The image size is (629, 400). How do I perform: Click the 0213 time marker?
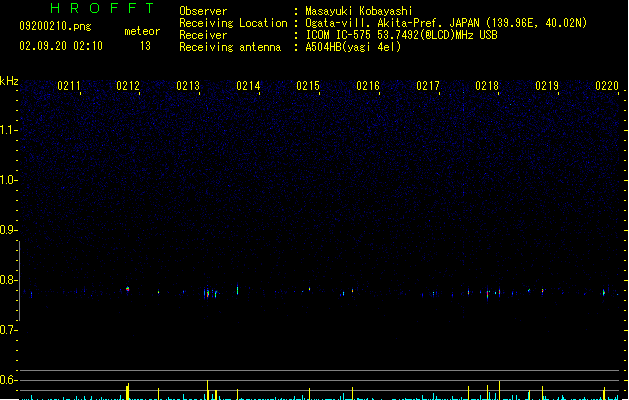click(x=188, y=86)
